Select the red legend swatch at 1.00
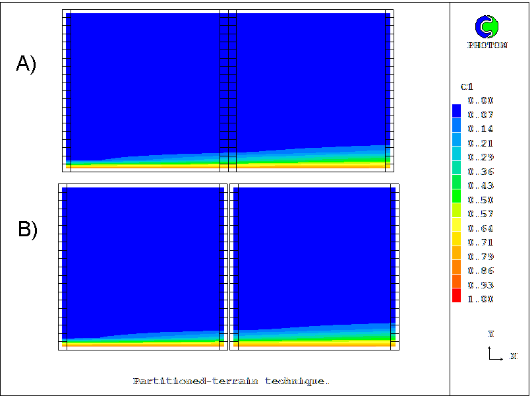 point(457,298)
